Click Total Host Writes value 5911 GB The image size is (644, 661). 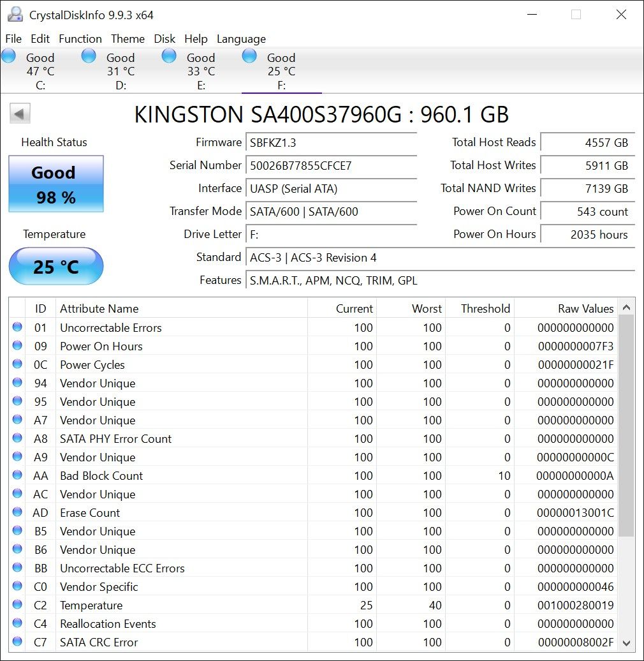point(587,166)
